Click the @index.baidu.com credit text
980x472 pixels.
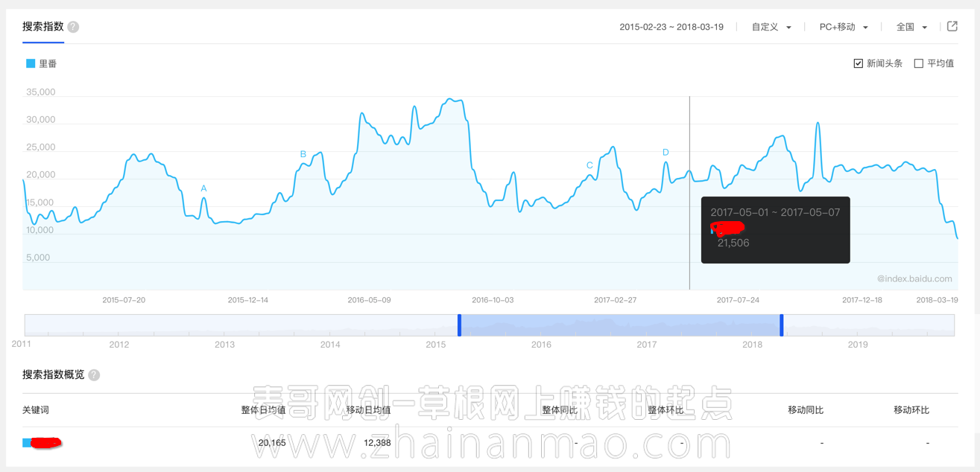coord(914,279)
